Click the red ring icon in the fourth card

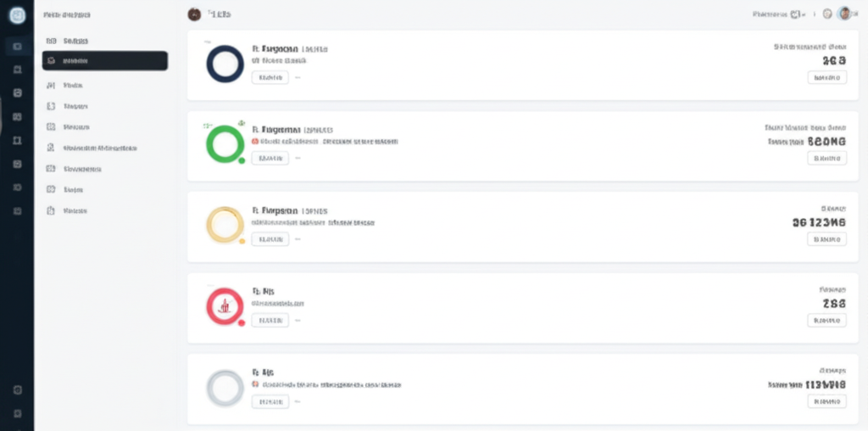tap(225, 306)
